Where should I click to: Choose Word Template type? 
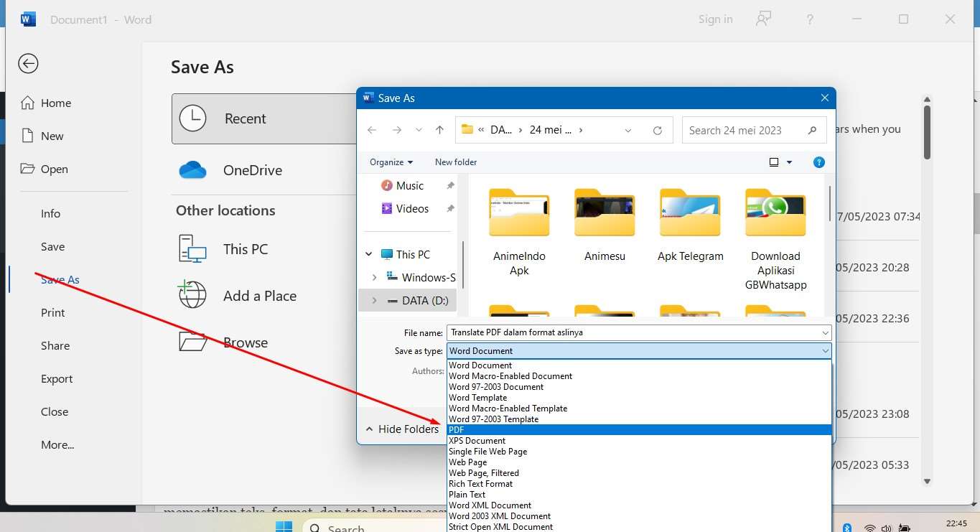click(639, 397)
